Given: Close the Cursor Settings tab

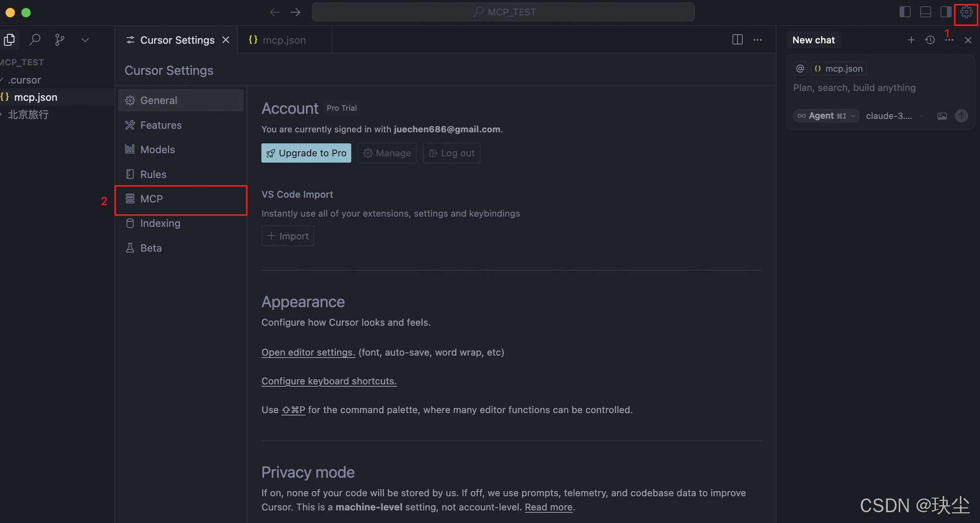Looking at the screenshot, I should click(x=226, y=40).
